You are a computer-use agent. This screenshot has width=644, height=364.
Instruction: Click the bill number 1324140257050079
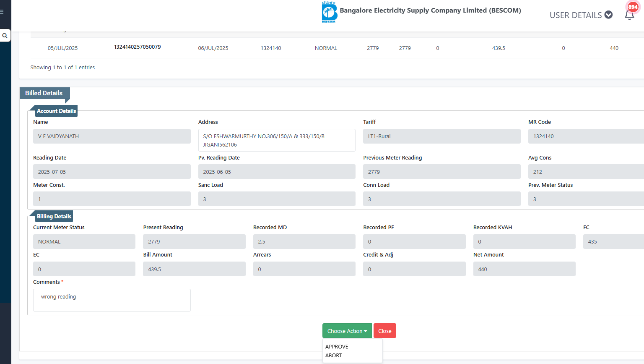137,47
